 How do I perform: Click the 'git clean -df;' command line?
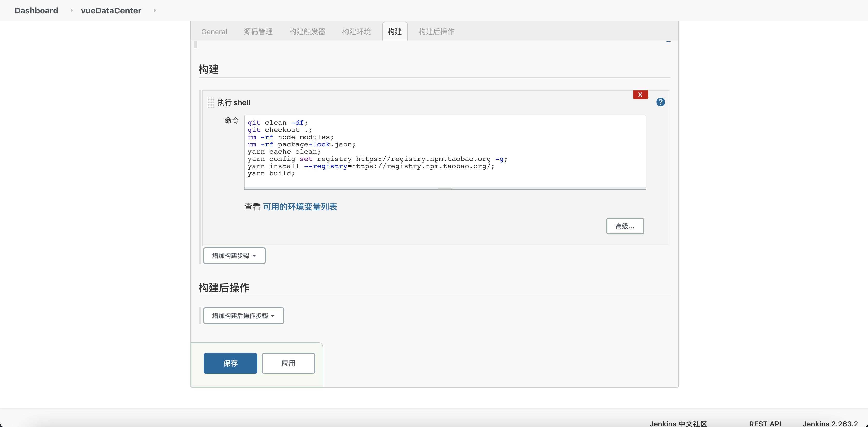point(277,123)
